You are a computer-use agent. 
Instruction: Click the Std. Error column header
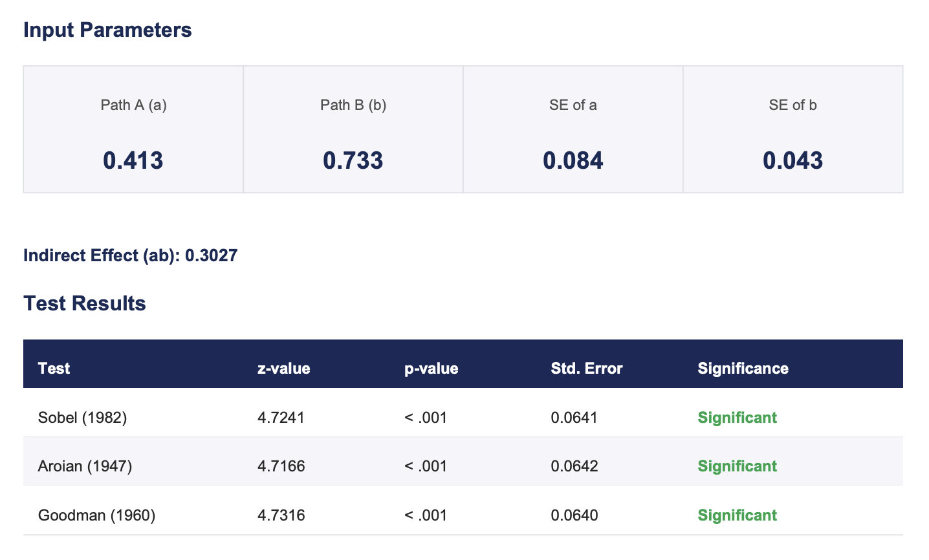point(586,369)
